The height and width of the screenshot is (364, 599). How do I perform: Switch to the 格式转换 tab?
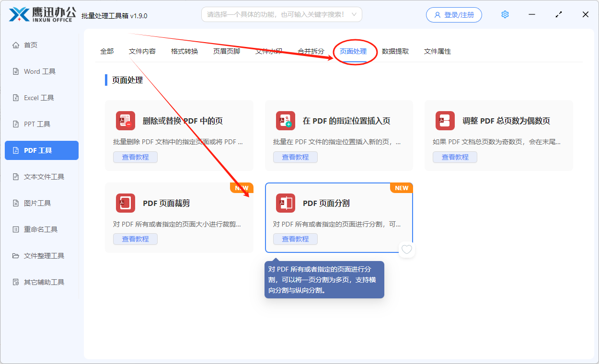click(184, 51)
